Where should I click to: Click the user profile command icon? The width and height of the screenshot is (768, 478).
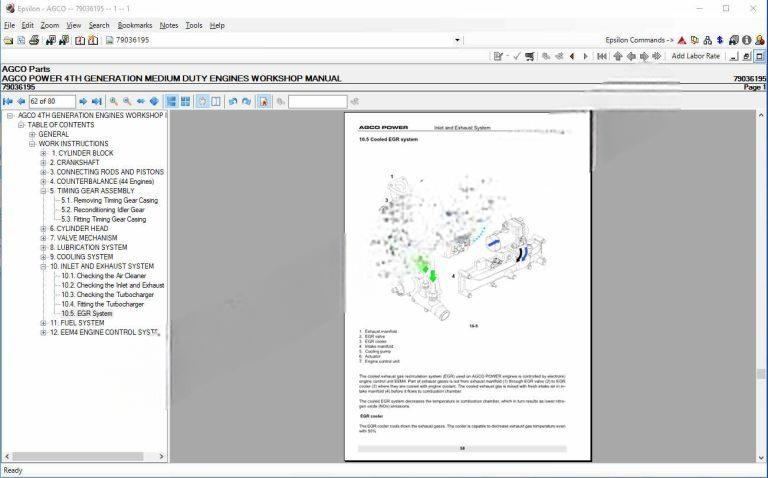(760, 40)
